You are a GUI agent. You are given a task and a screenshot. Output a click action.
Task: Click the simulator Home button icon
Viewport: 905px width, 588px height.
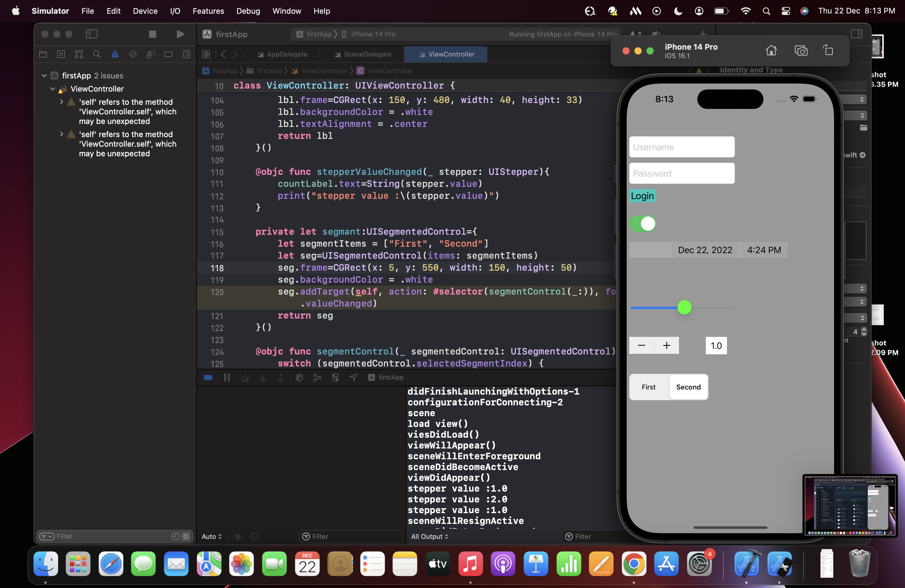(771, 51)
